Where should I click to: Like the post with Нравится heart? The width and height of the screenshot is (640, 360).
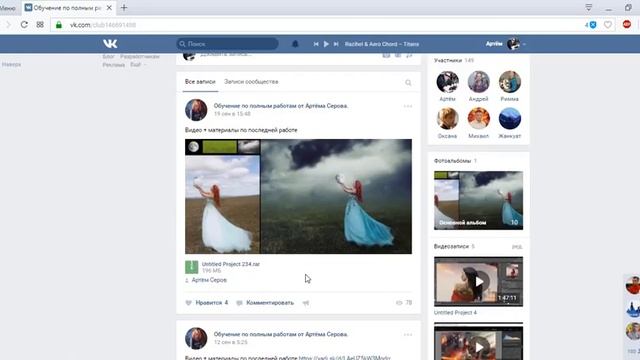point(207,303)
